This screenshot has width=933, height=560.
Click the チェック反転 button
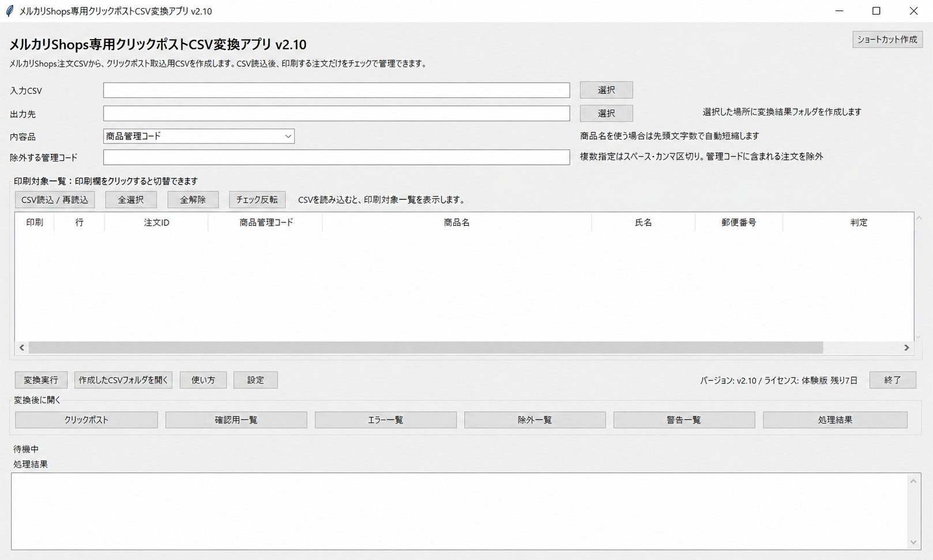click(x=257, y=200)
